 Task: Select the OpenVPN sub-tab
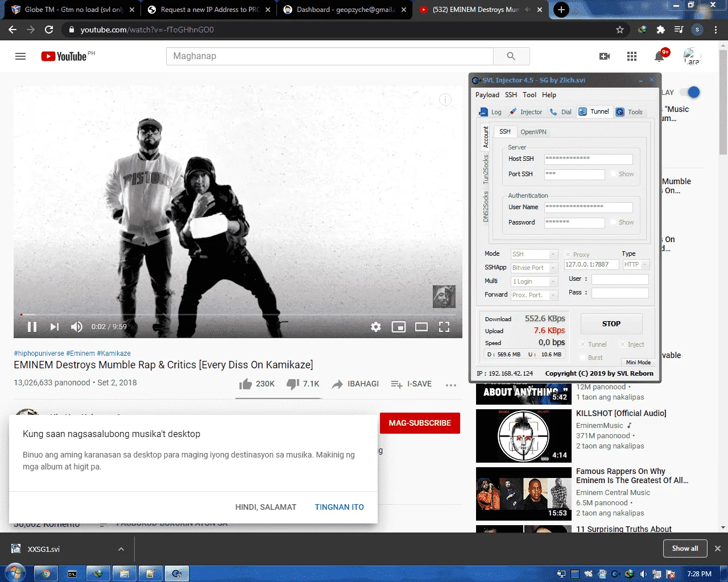pyautogui.click(x=533, y=132)
